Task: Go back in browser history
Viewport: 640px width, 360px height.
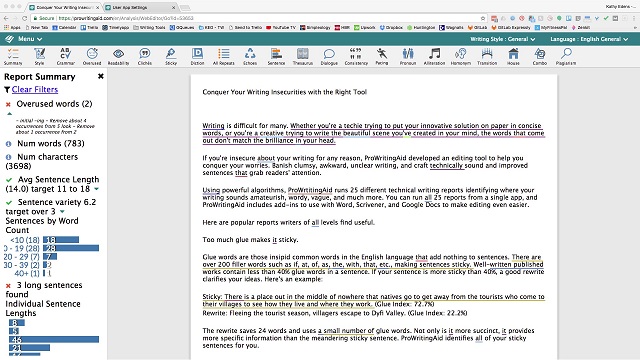Action: [6, 18]
